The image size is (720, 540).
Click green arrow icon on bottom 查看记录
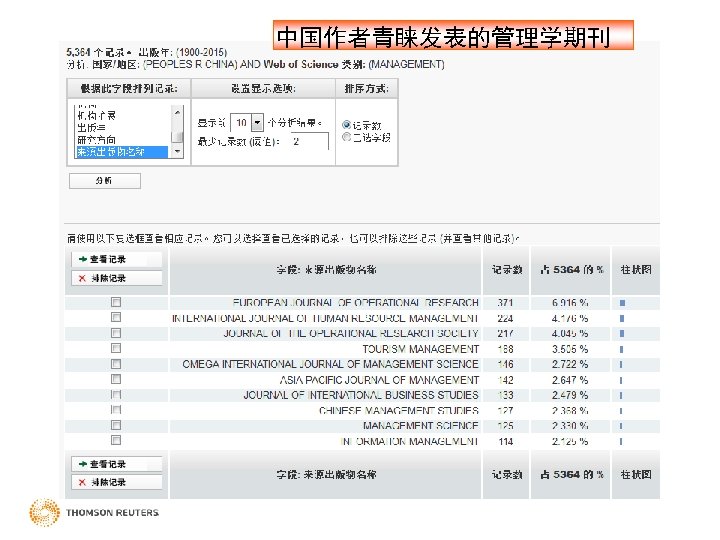coord(83,464)
